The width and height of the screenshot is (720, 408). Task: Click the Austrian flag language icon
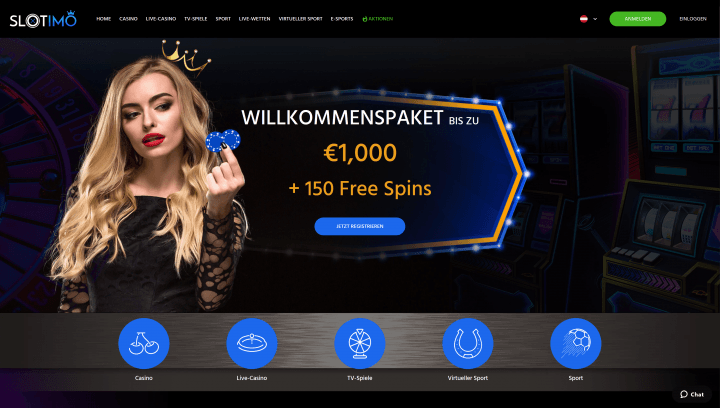point(584,19)
